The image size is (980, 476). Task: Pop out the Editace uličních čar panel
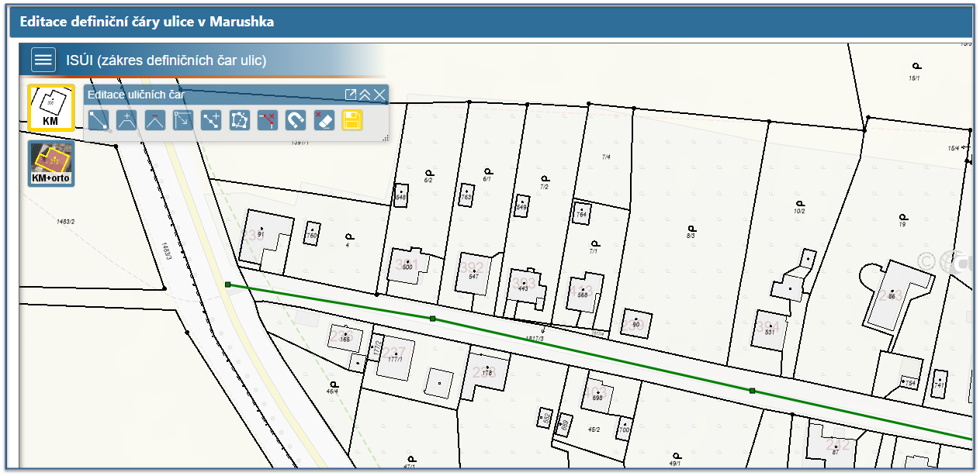pos(351,95)
